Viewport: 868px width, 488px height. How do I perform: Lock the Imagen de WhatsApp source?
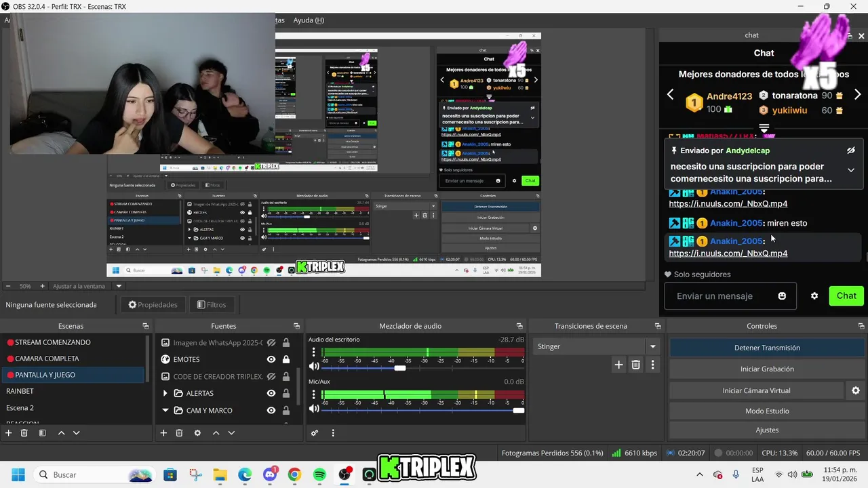point(286,343)
